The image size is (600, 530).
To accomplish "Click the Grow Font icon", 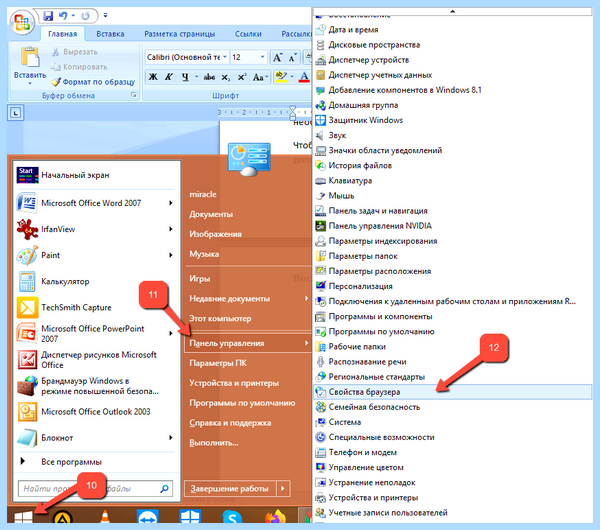I will coord(277,57).
